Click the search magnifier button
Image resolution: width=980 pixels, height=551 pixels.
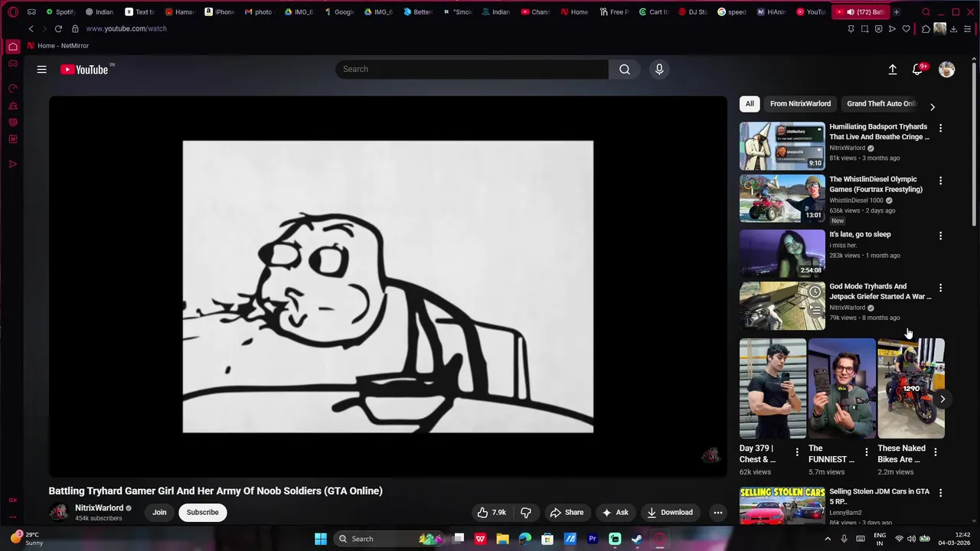coord(625,70)
